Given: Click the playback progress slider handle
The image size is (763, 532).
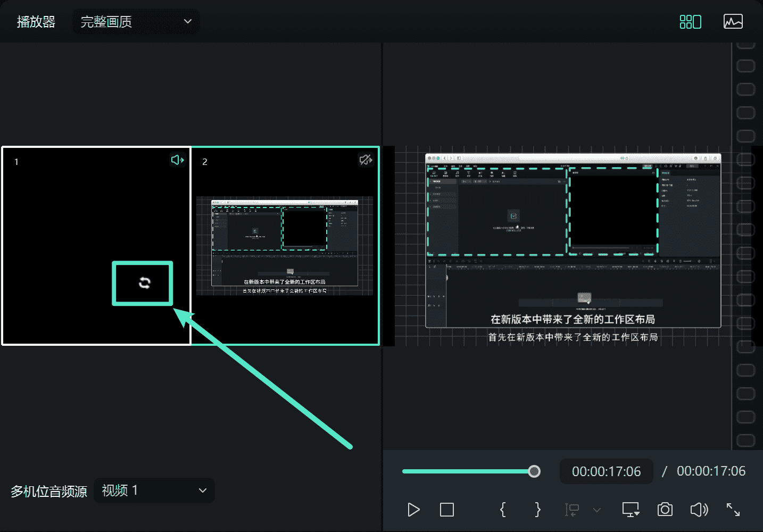Looking at the screenshot, I should (x=534, y=471).
